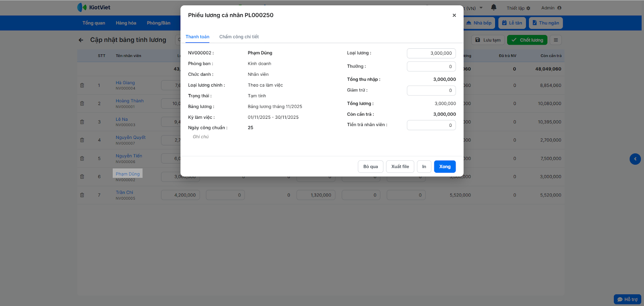
Task: Print the payslip using the In button
Action: (424, 167)
